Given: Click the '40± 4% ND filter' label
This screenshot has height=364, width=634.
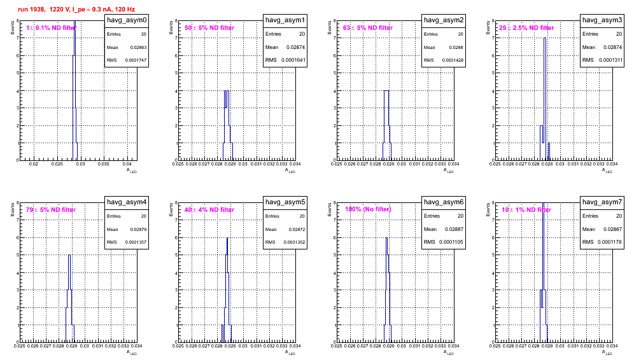Looking at the screenshot, I should (x=209, y=210).
